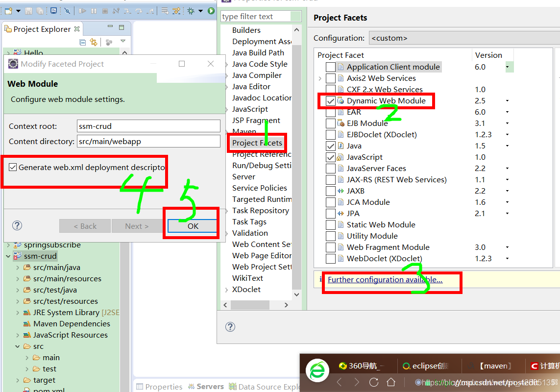Expand the src/main/java folder
This screenshot has width=560, height=392.
pyautogui.click(x=18, y=267)
